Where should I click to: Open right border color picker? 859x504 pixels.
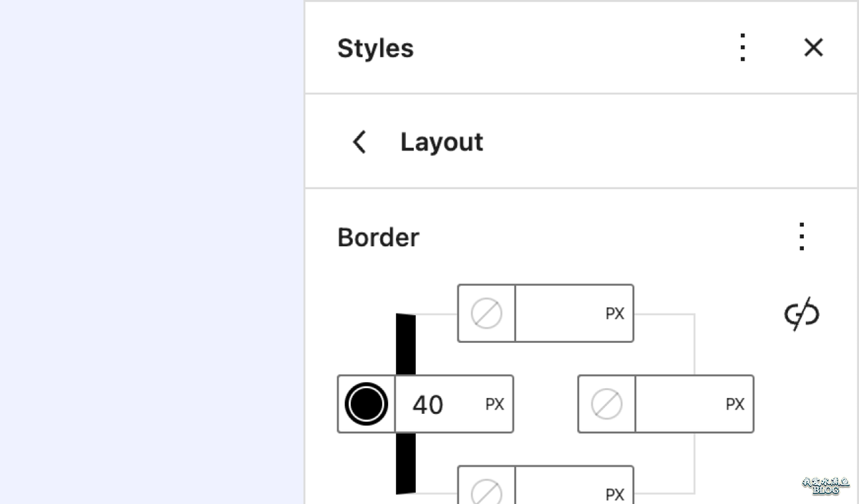[x=607, y=404]
